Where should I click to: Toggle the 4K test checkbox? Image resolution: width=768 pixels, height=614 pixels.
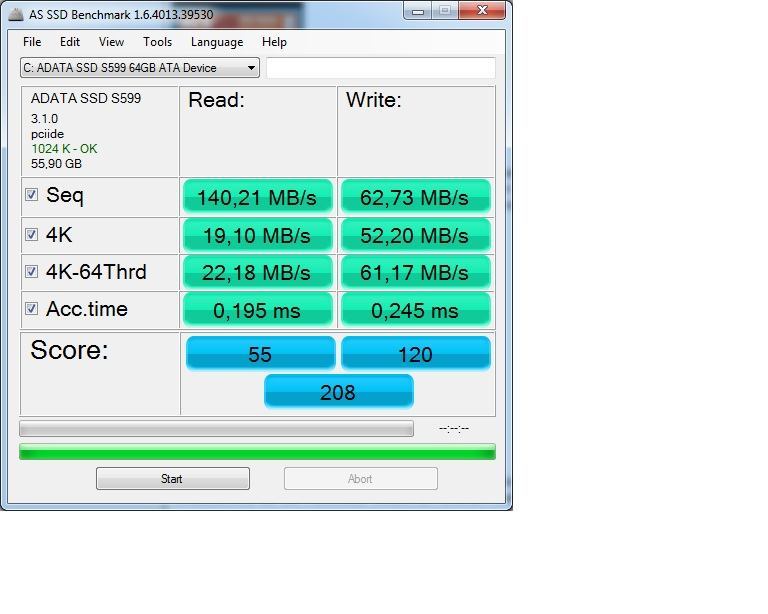coord(31,235)
